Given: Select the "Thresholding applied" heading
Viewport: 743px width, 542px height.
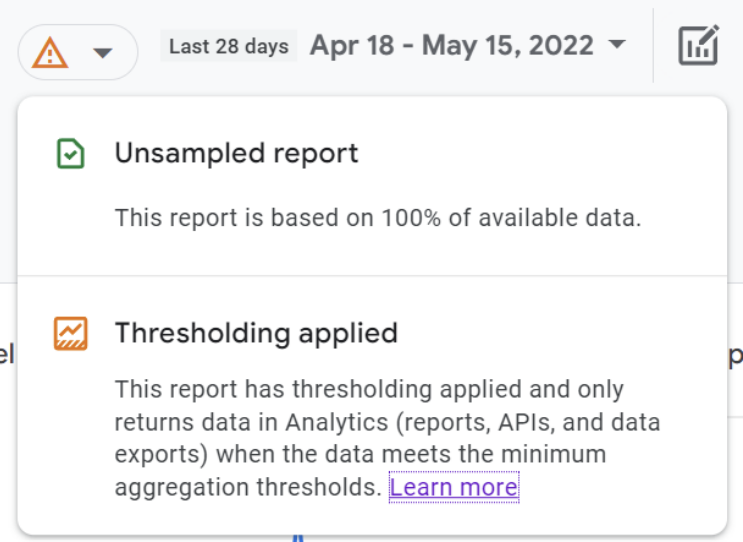Looking at the screenshot, I should tap(256, 333).
